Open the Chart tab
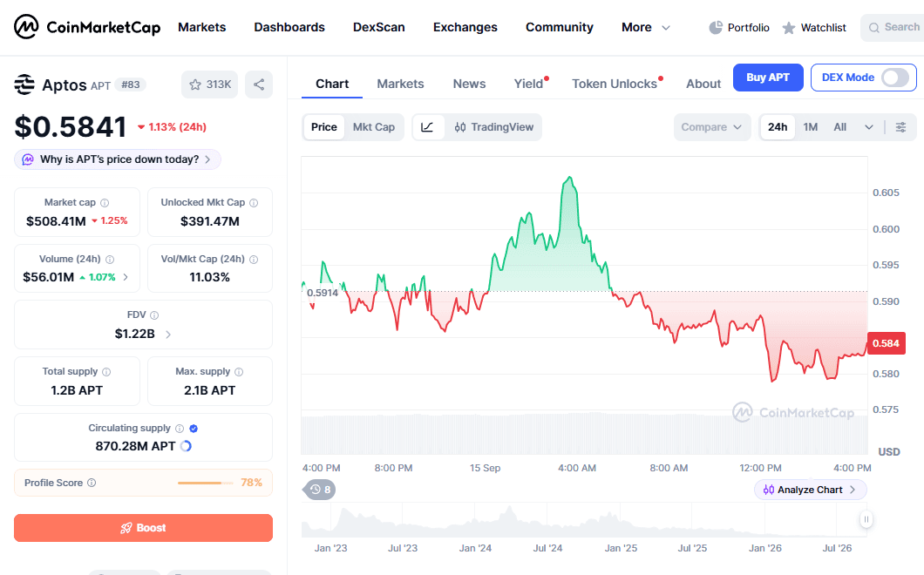Image resolution: width=924 pixels, height=575 pixels. [x=332, y=84]
